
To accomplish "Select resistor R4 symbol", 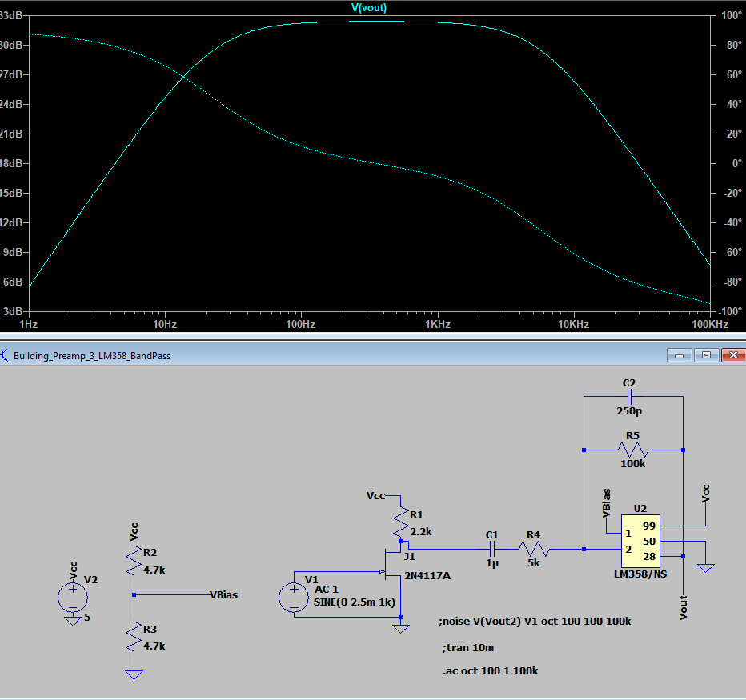I will pyautogui.click(x=533, y=550).
